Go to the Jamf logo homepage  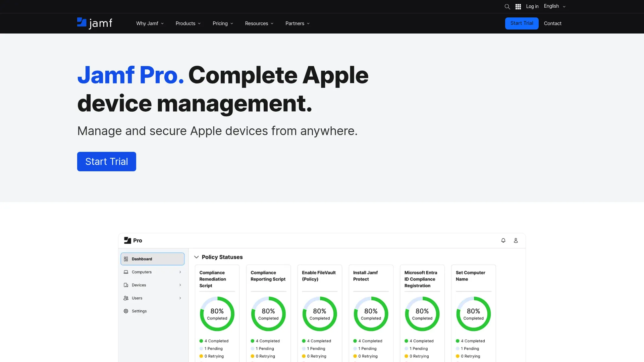click(x=95, y=23)
